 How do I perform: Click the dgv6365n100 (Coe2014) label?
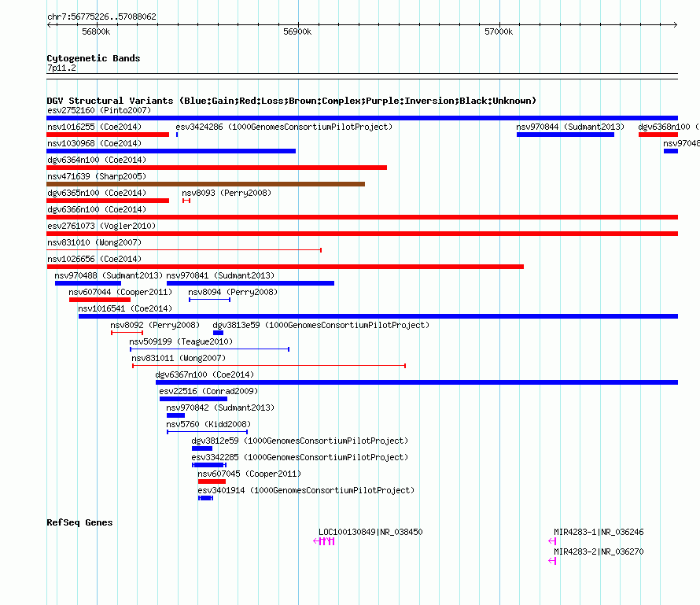[x=97, y=193]
